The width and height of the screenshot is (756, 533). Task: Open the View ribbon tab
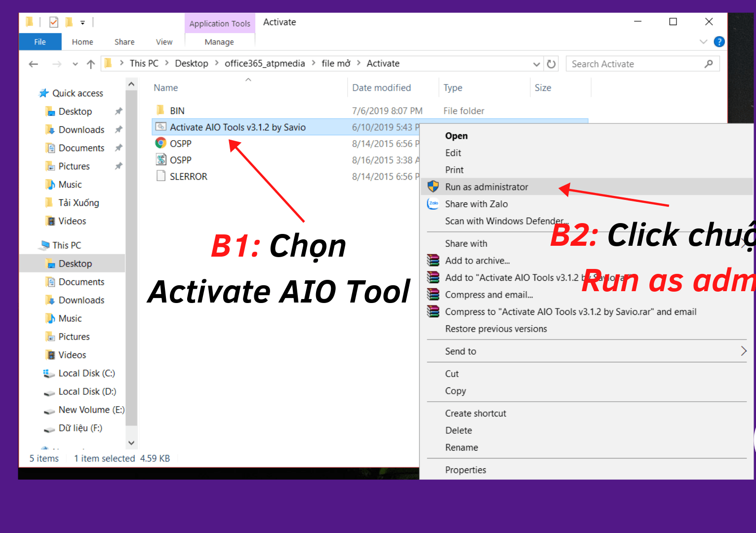(164, 42)
